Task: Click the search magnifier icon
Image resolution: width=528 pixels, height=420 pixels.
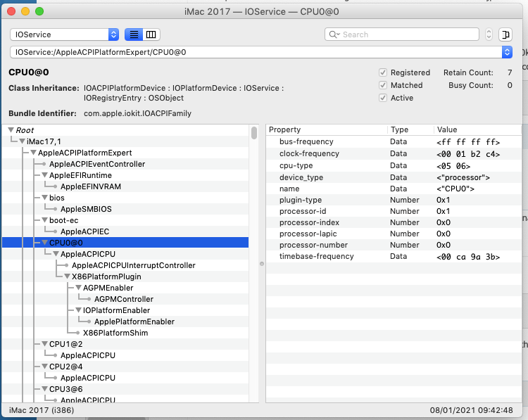Action: pos(334,34)
